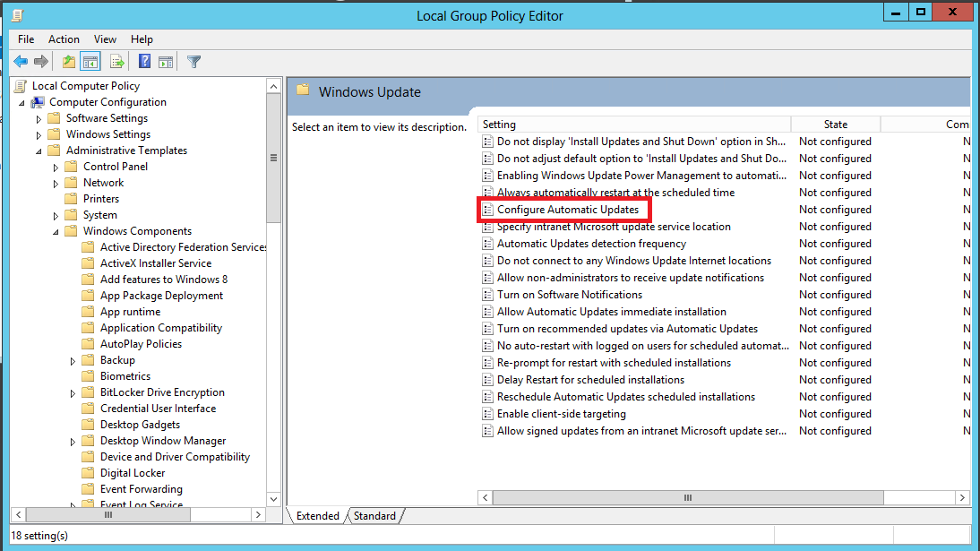Click the tree pane's horizontal scroll left arrow
The height and width of the screenshot is (551, 980).
[19, 515]
